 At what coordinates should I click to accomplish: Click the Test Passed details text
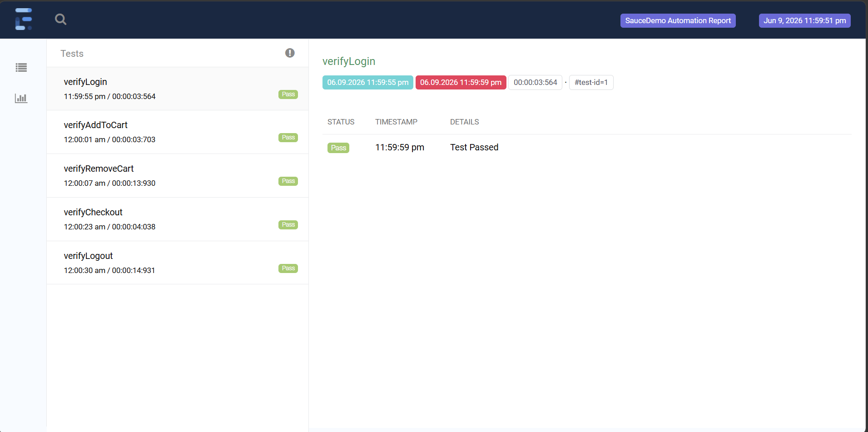tap(474, 147)
